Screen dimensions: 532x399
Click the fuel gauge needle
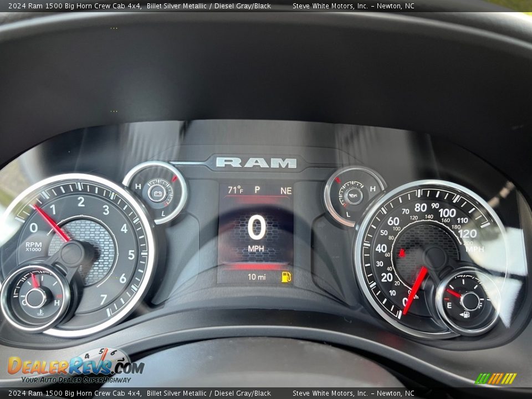(x=454, y=293)
